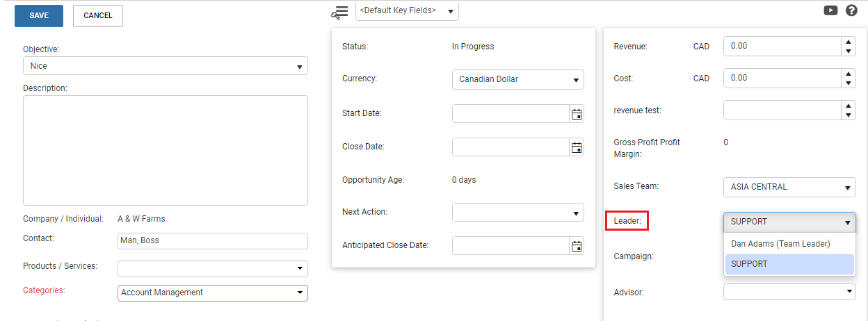This screenshot has width=868, height=321.
Task: Click the CANCEL button
Action: click(x=98, y=16)
